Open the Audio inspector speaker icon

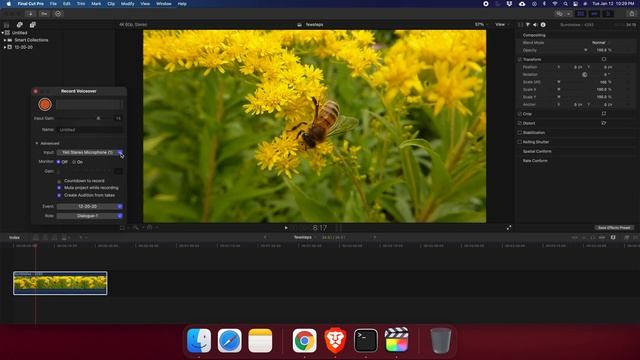point(535,25)
